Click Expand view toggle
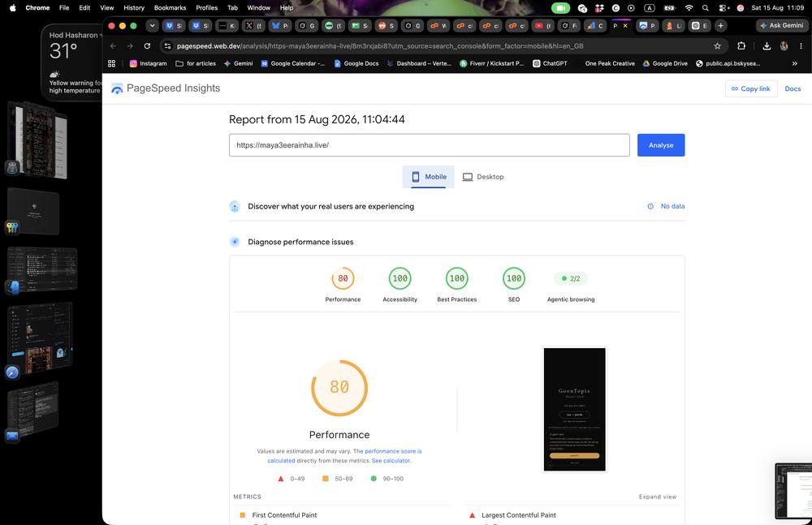The image size is (812, 525). point(657,497)
